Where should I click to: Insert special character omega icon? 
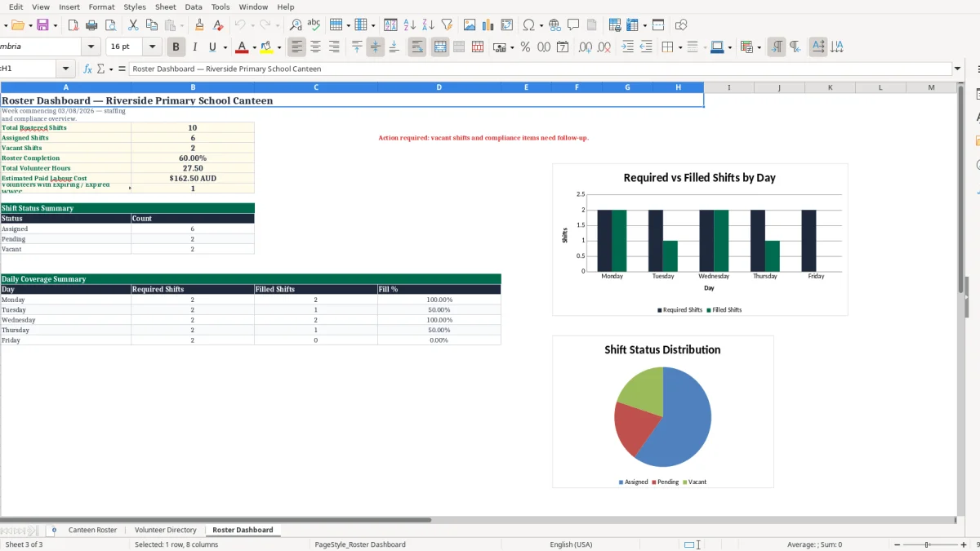pyautogui.click(x=528, y=25)
